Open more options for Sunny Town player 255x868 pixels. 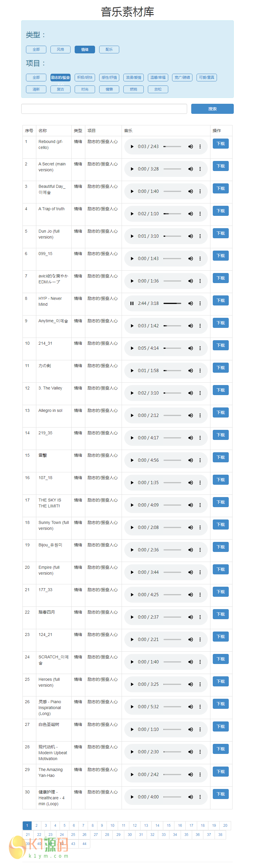click(200, 527)
